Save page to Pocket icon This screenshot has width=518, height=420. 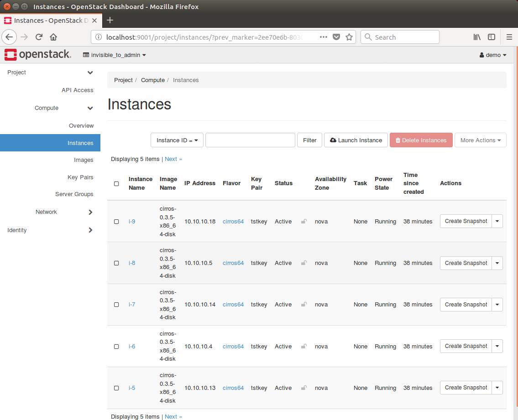pos(336,37)
